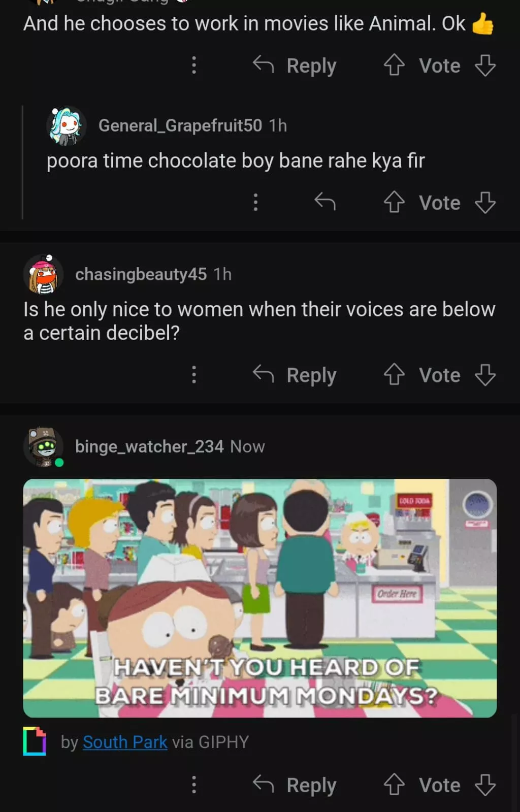This screenshot has height=812, width=520.
Task: Tap reply arrow on General_Grapefruit50's comment
Action: (x=325, y=202)
